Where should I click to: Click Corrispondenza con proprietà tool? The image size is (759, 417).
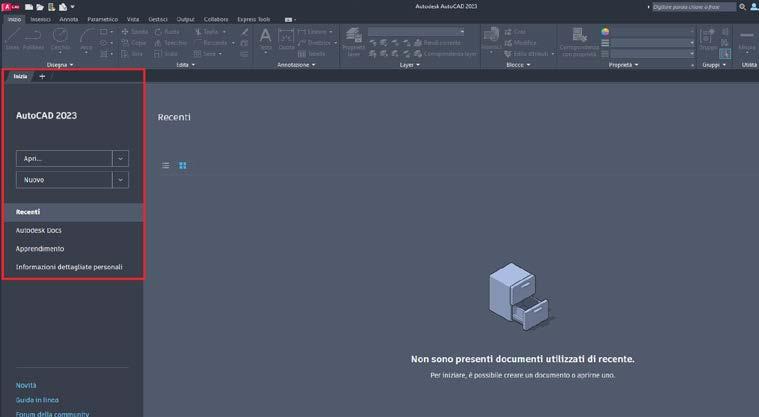point(579,42)
